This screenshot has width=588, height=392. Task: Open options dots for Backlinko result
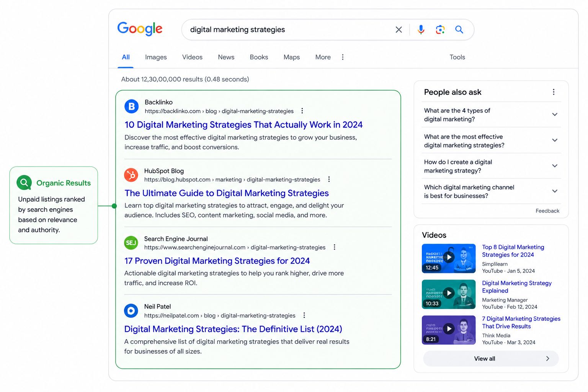click(x=302, y=111)
